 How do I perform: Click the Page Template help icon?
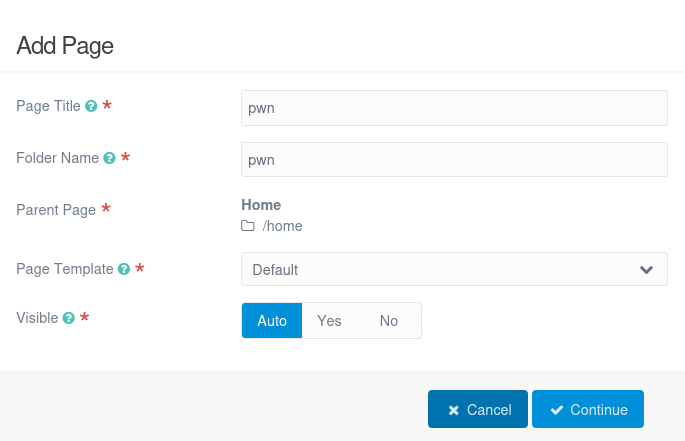coord(124,269)
